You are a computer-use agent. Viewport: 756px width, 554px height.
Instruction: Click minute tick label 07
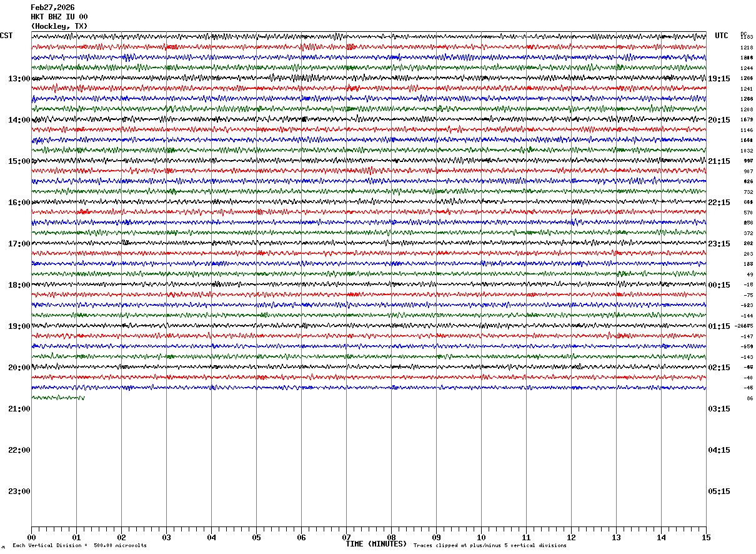point(346,537)
